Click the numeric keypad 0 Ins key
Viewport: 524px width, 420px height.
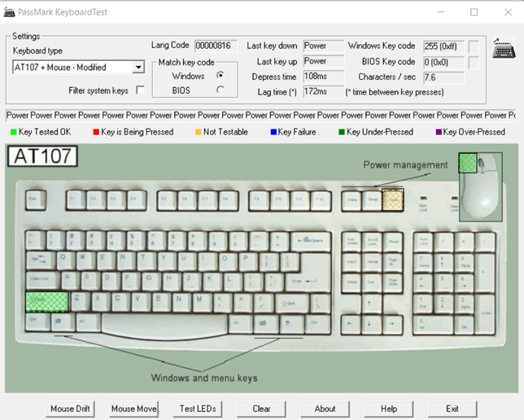433,325
